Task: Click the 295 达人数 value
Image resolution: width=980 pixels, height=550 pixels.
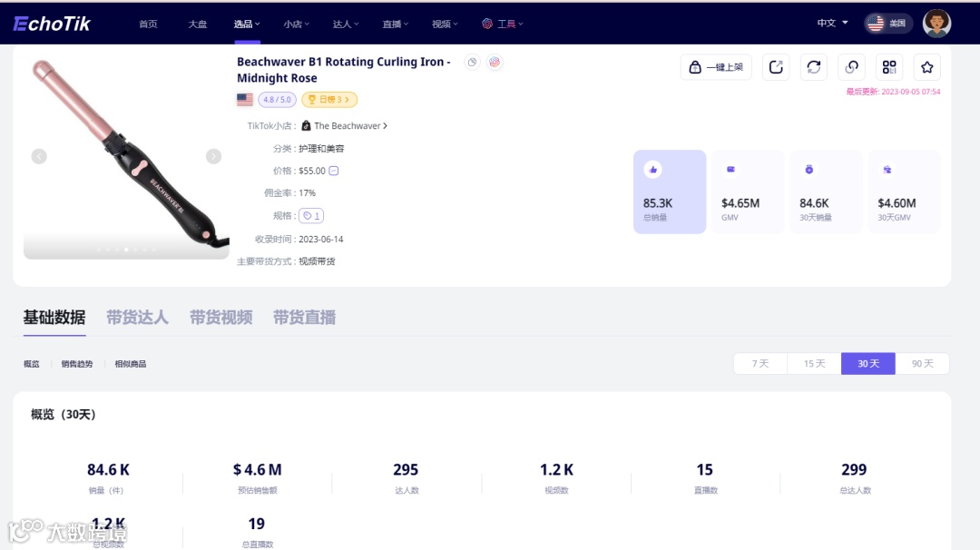Action: point(406,469)
